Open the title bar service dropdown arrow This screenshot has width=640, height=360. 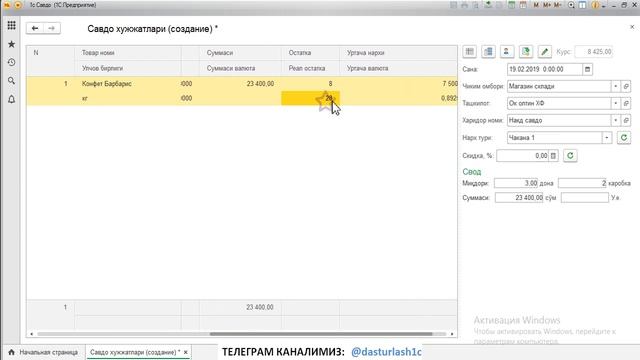coord(603,6)
